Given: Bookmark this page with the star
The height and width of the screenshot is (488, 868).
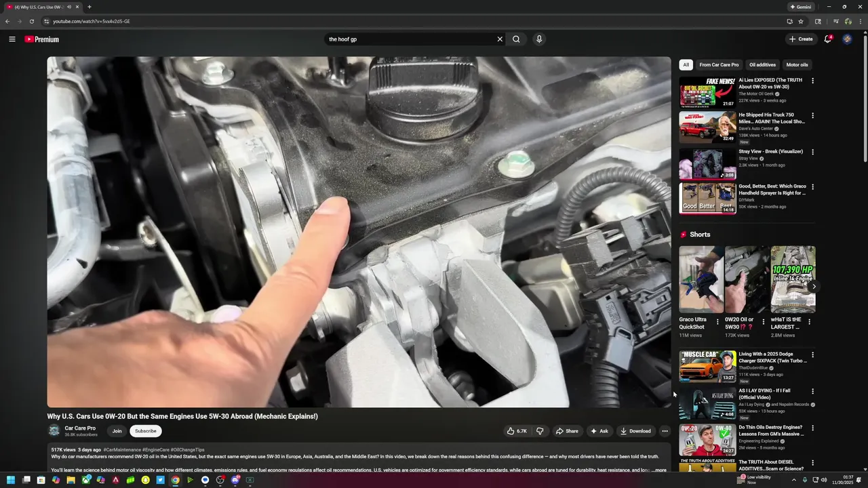Looking at the screenshot, I should pyautogui.click(x=801, y=21).
